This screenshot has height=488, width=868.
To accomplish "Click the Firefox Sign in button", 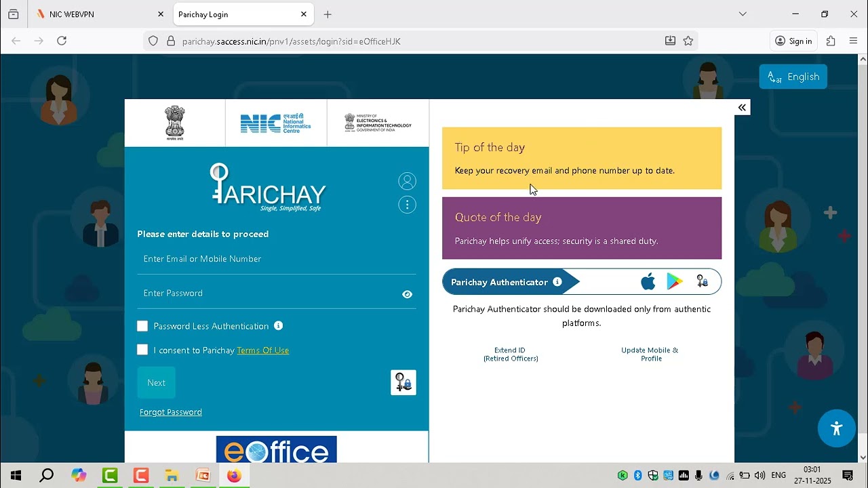I will [793, 41].
